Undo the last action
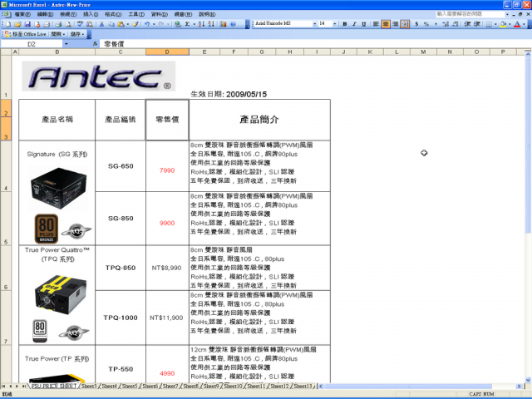532x399 pixels. pyautogui.click(x=147, y=24)
